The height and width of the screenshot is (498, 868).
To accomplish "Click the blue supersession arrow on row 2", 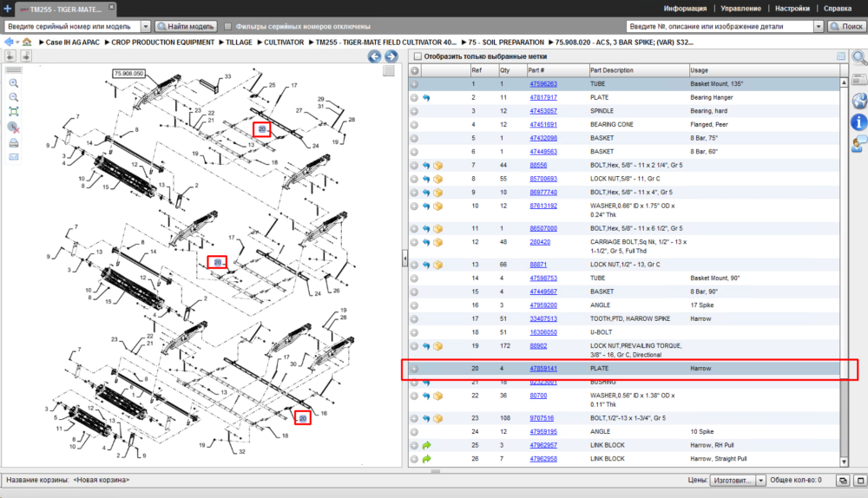I will click(426, 97).
